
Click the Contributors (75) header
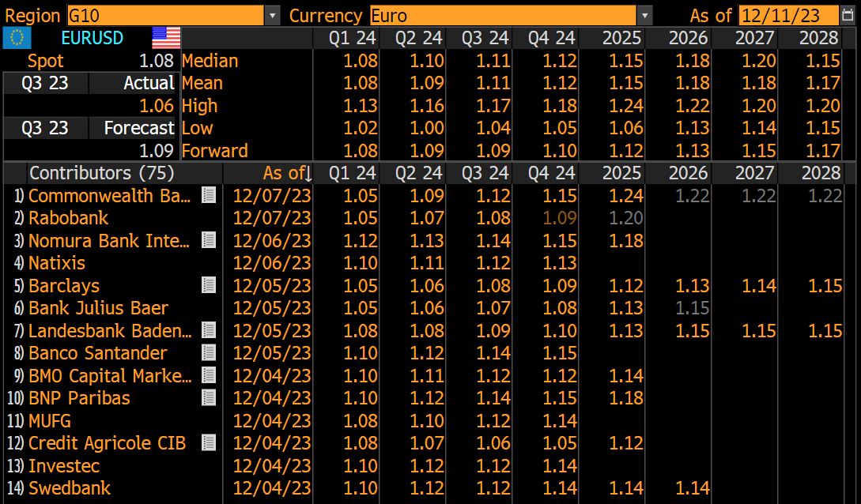point(101,173)
